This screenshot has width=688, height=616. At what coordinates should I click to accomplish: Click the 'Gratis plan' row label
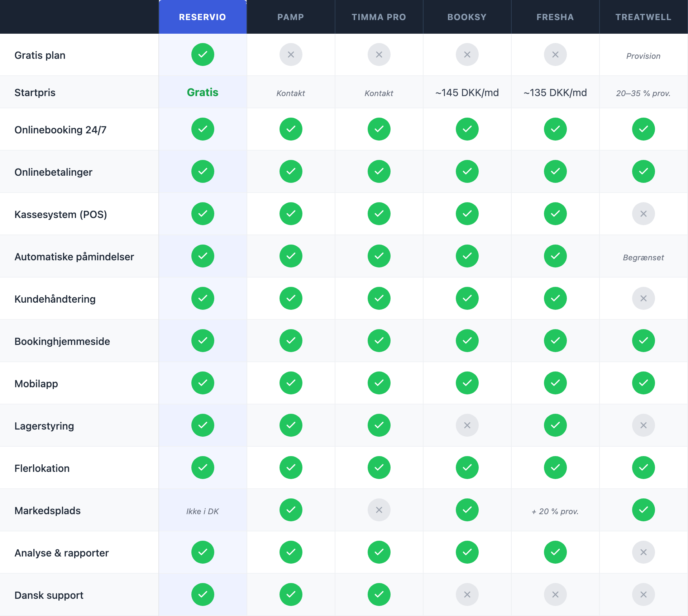(x=40, y=55)
